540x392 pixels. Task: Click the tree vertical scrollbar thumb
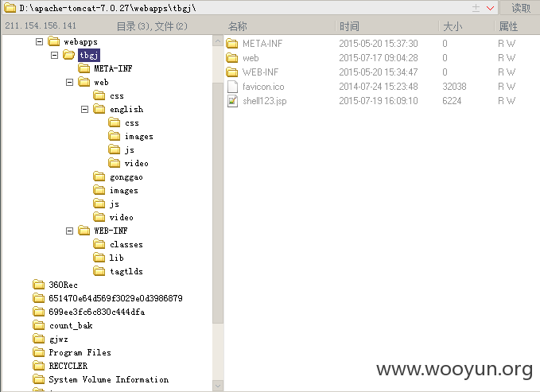pyautogui.click(x=218, y=204)
